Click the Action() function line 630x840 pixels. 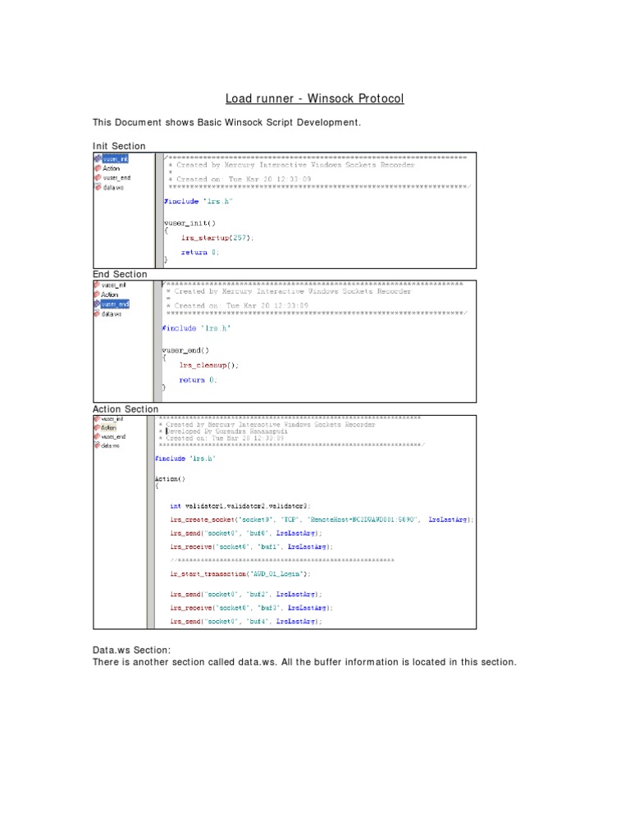tap(170, 479)
